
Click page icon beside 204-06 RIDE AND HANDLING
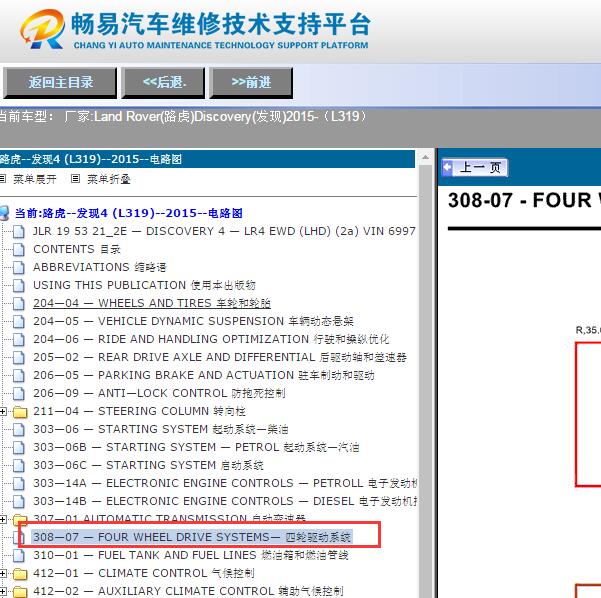tap(19, 340)
